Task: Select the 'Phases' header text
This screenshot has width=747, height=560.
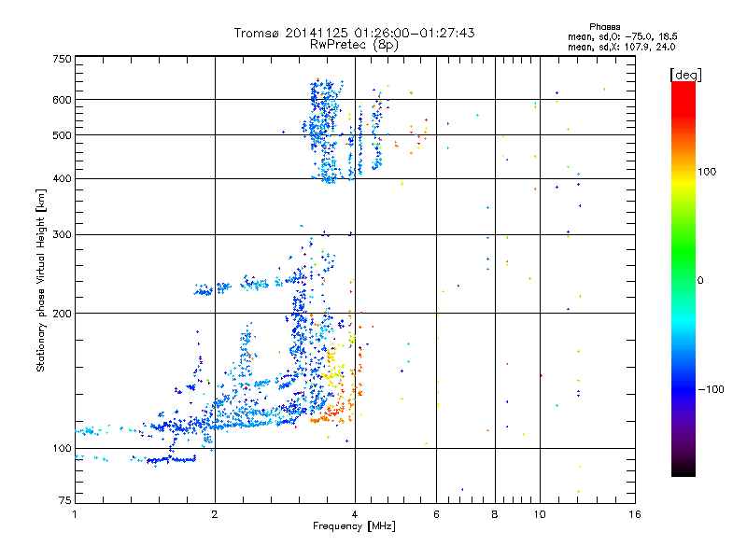Action: tap(604, 27)
